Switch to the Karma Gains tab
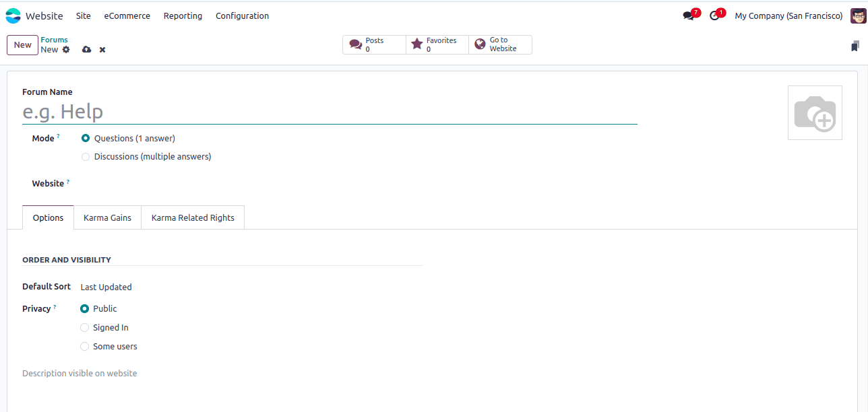Image resolution: width=868 pixels, height=412 pixels. pyautogui.click(x=107, y=217)
